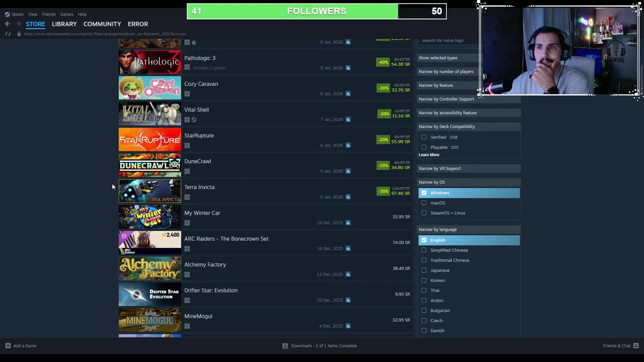
Task: Open the Terra Invicta store listing
Action: 265,191
